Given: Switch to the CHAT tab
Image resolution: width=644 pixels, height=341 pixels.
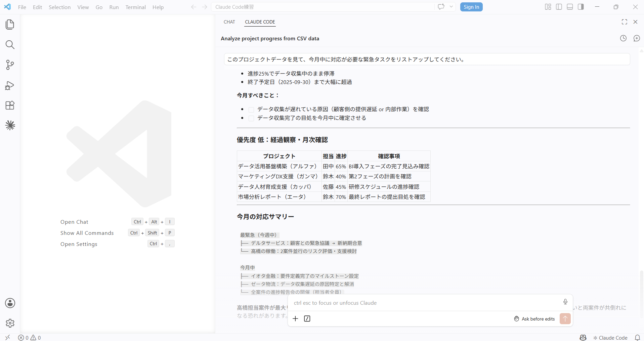Looking at the screenshot, I should pos(229,22).
